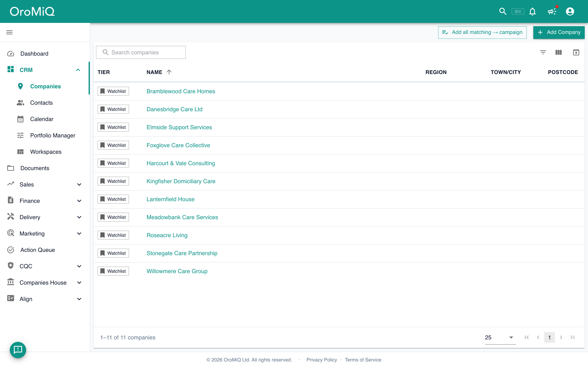
Task: Click the Action Queue checkmark icon
Action: click(x=11, y=250)
